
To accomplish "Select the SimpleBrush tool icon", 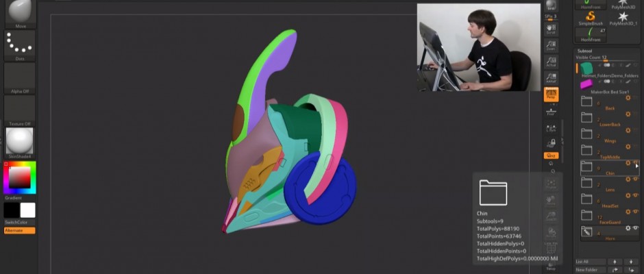I will (x=591, y=16).
